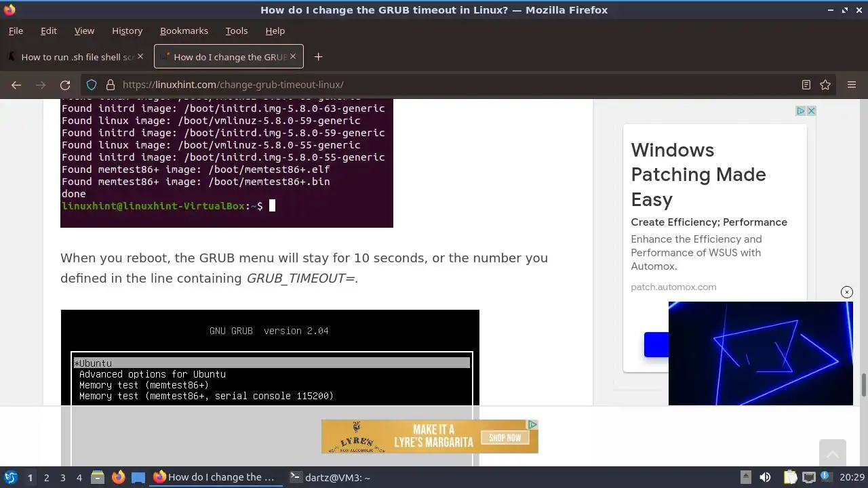
Task: Open a new tab with plus button
Action: click(318, 57)
